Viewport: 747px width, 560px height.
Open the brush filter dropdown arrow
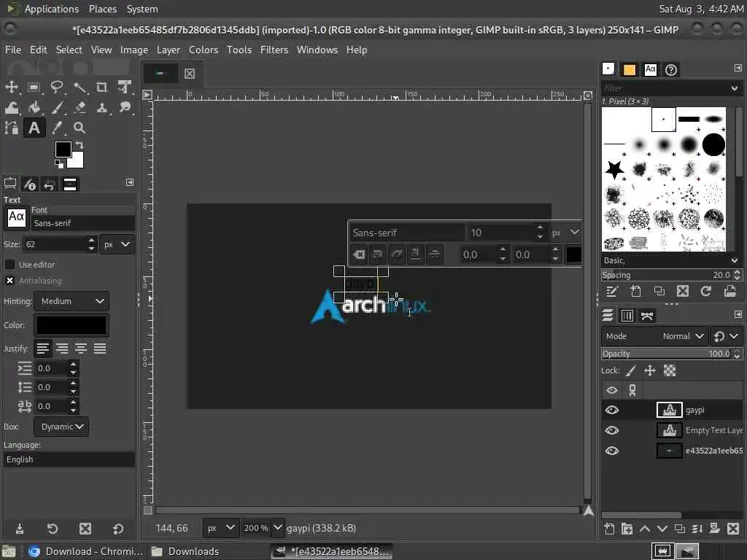click(734, 88)
